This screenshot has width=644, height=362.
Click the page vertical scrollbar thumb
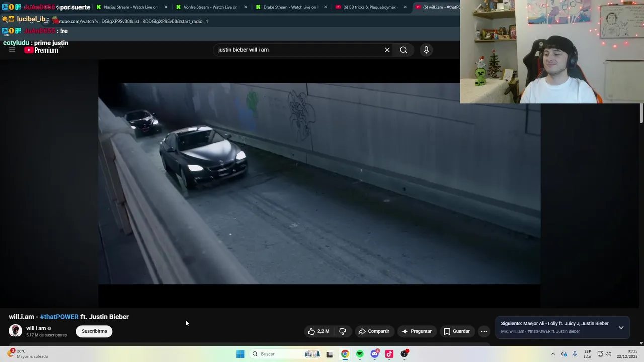pos(641,113)
